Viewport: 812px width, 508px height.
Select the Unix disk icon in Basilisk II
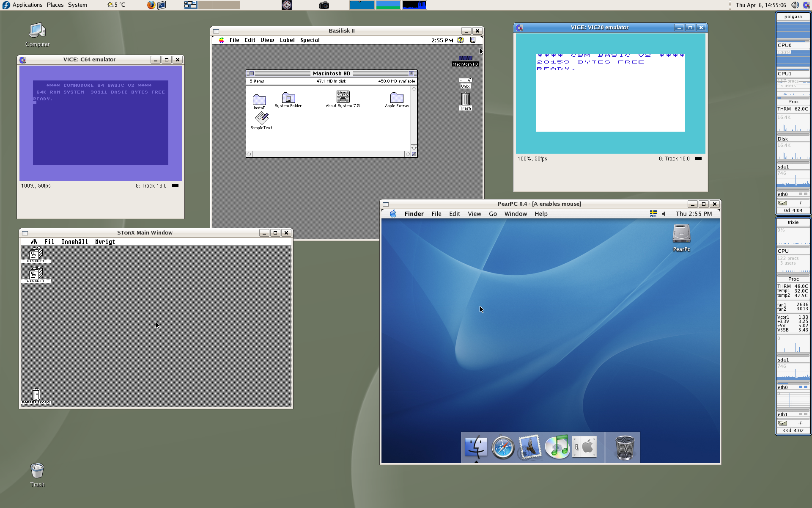click(465, 80)
